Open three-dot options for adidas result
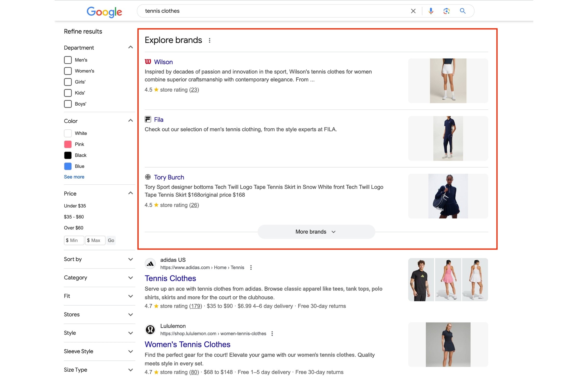This screenshot has height=383, width=588. 251,267
